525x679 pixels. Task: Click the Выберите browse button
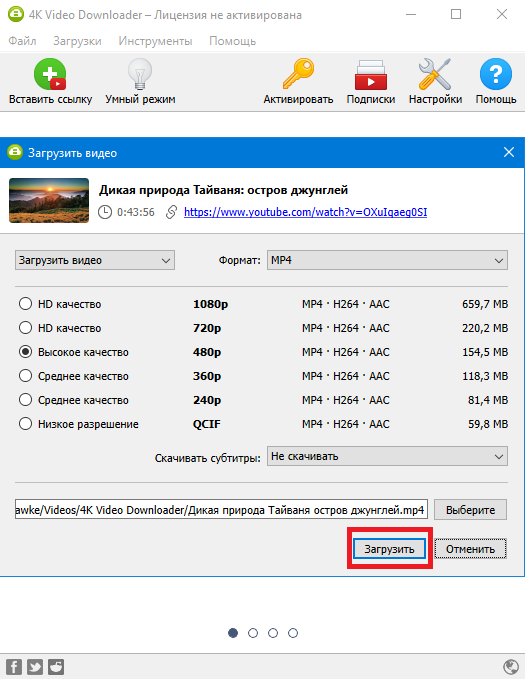coord(470,510)
